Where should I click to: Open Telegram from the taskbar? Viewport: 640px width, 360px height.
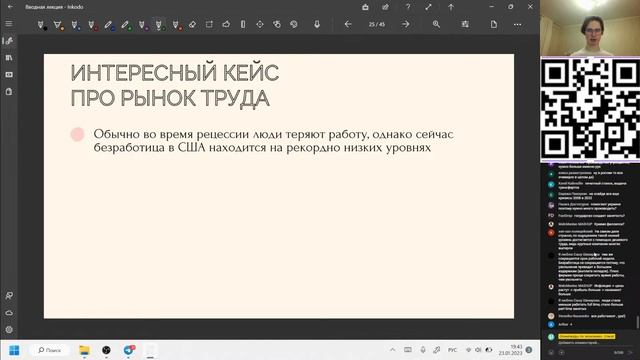coord(129,350)
